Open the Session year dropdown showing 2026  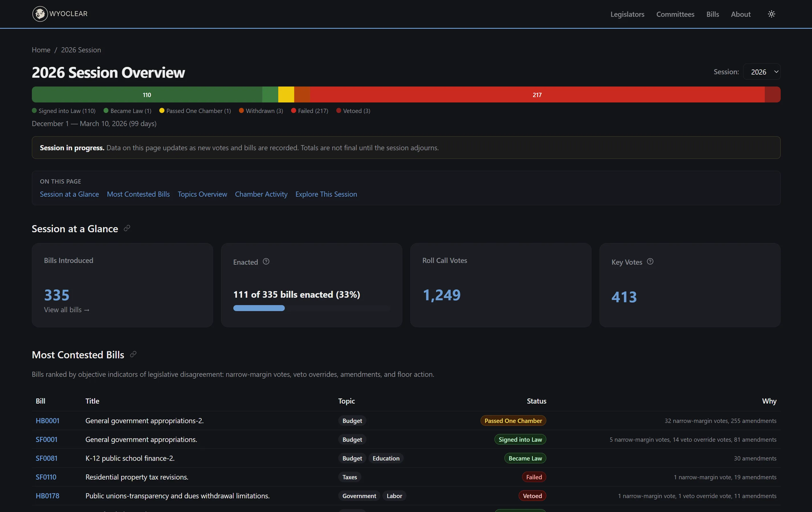(761, 72)
